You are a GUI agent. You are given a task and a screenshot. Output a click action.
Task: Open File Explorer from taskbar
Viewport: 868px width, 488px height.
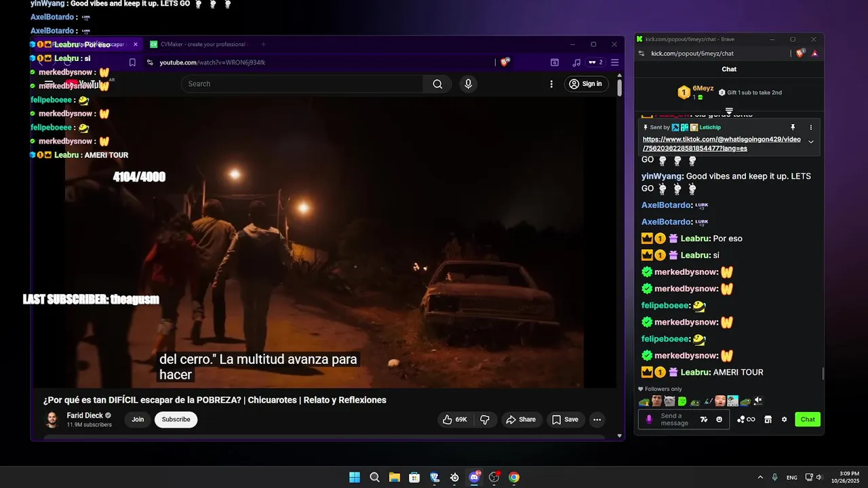click(x=394, y=477)
